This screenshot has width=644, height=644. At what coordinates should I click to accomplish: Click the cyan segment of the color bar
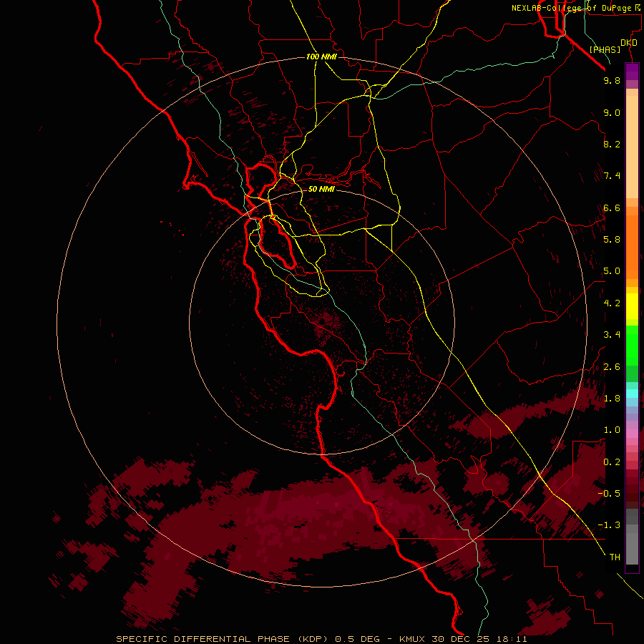[632, 394]
